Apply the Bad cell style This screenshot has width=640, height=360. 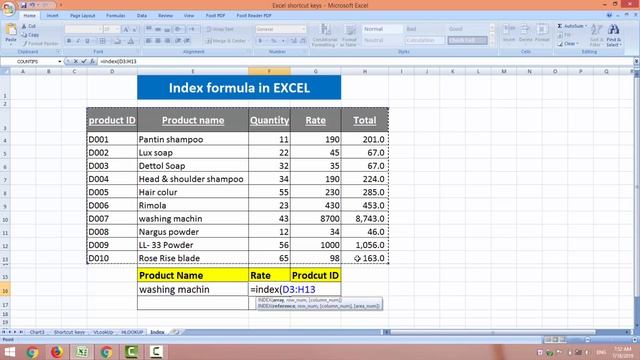pos(424,29)
